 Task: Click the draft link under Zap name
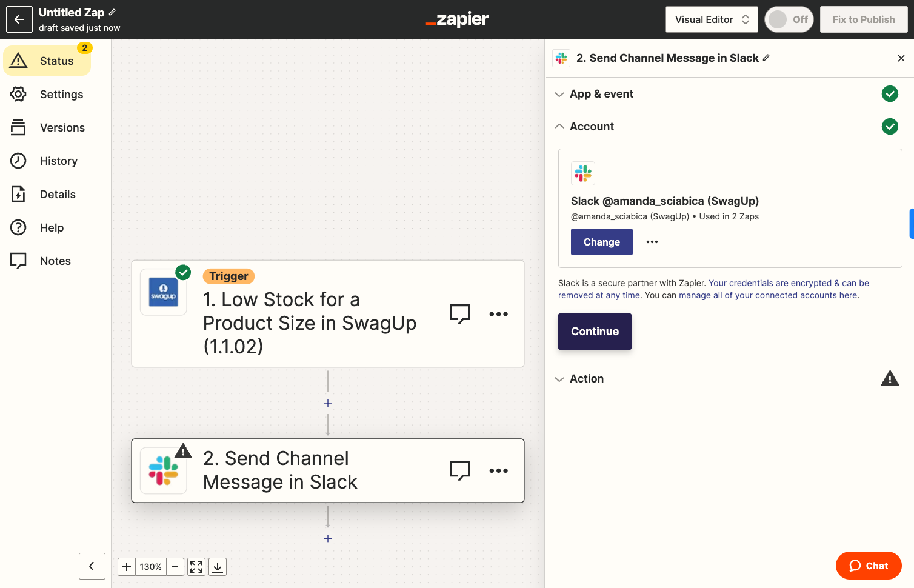[x=48, y=28]
